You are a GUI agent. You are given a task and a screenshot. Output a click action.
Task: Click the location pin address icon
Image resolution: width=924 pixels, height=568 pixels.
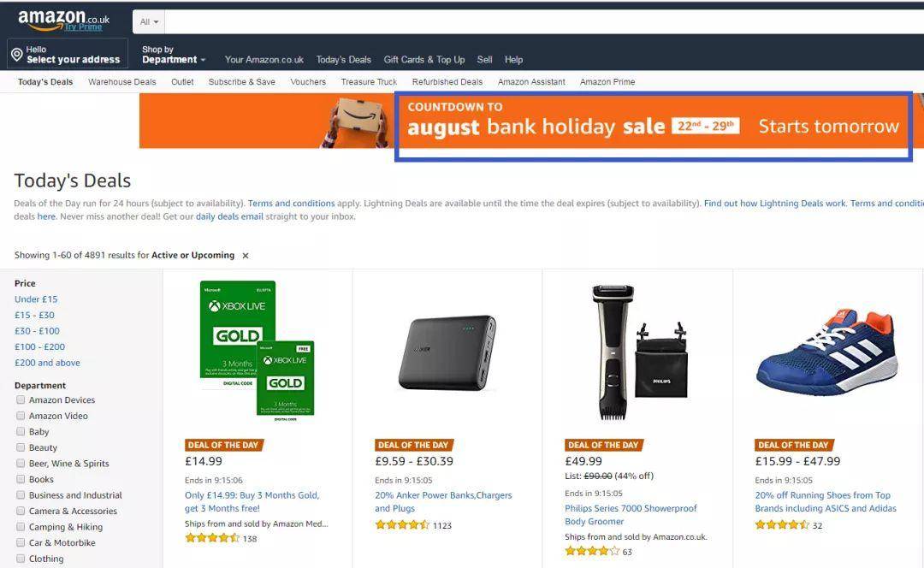tap(17, 54)
